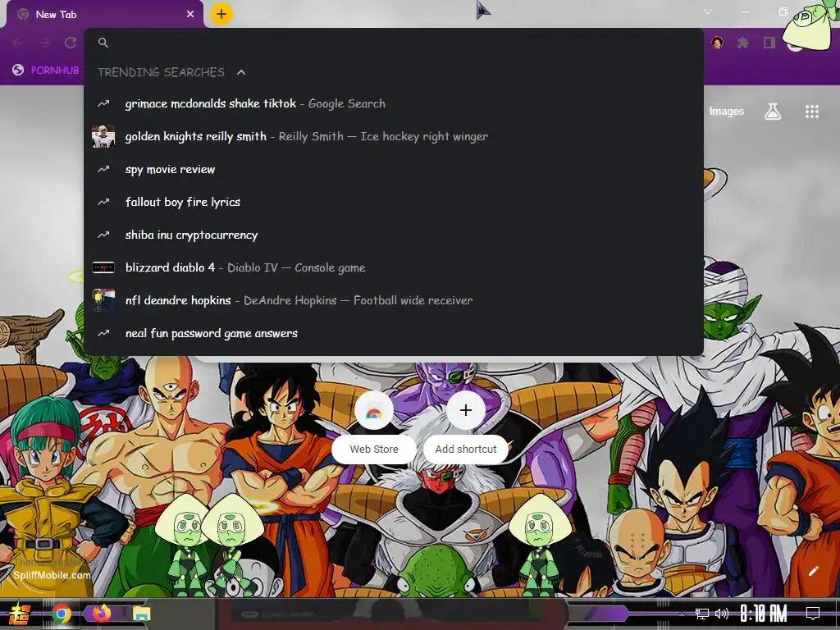Image resolution: width=840 pixels, height=630 pixels.
Task: Pick fallout boy fire lyrics suggestion
Action: pyautogui.click(x=394, y=202)
